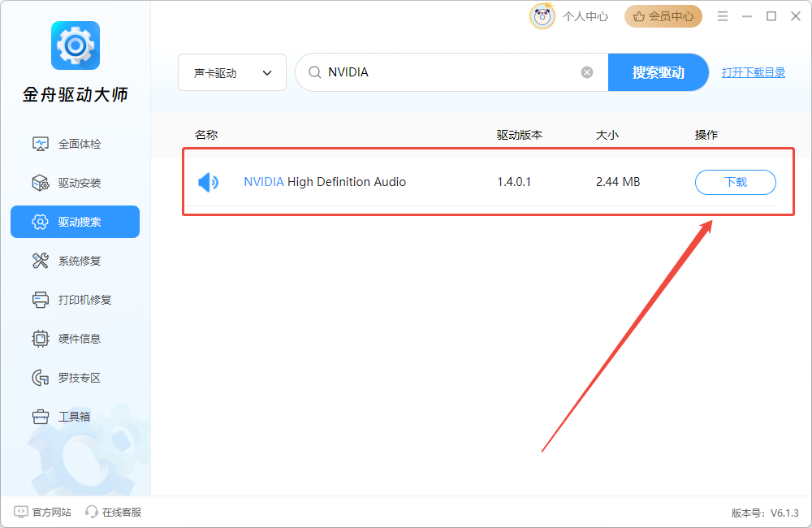This screenshot has height=528, width=812.
Task: Click the panda user avatar
Action: [542, 16]
